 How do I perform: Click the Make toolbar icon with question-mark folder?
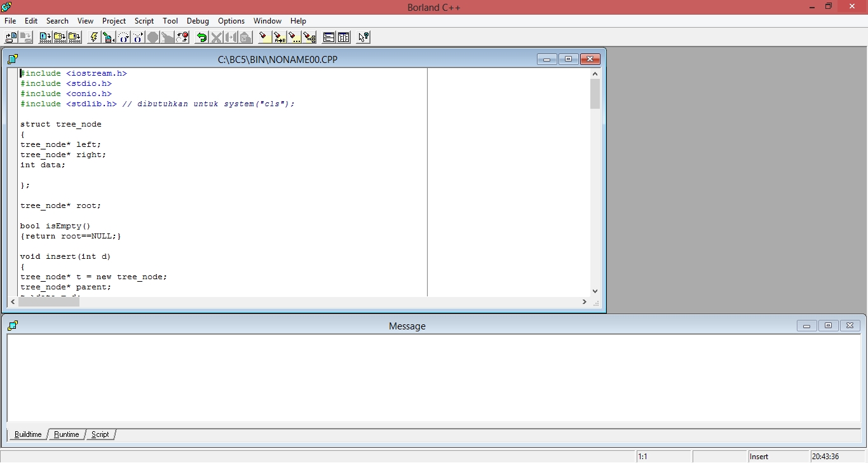[60, 38]
